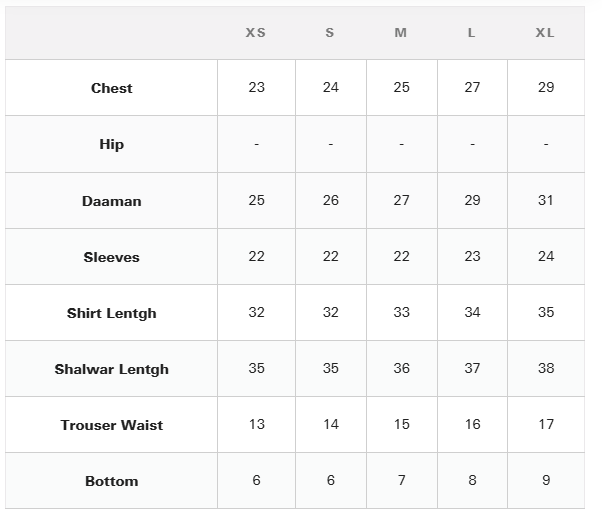Click the L size header
Screen dimensions: 602x521
coord(471,33)
